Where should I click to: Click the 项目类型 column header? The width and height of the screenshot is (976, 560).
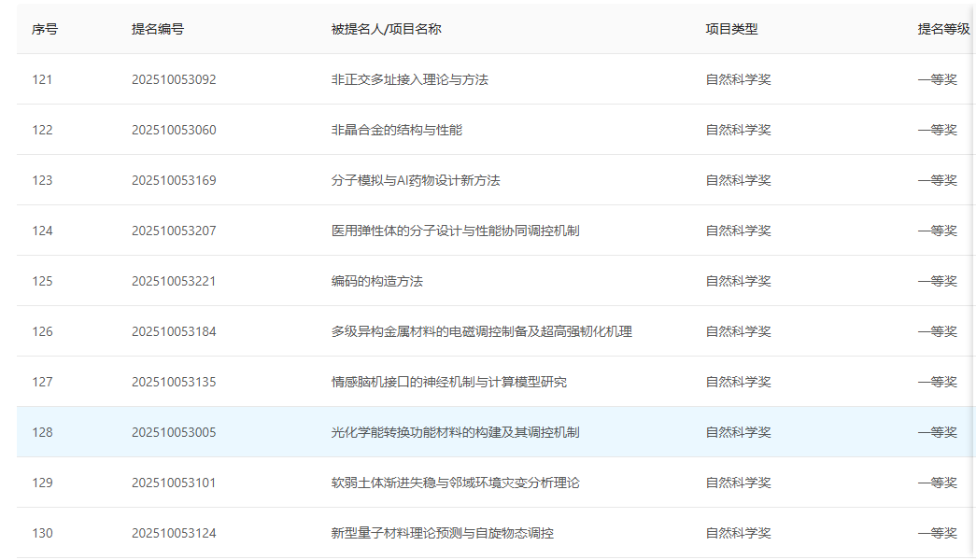(x=731, y=29)
